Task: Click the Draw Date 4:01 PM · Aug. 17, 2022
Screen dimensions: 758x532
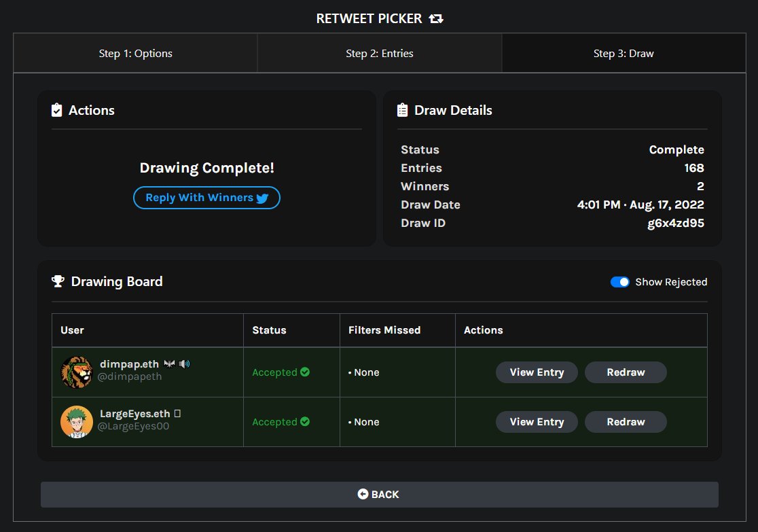Action: [x=640, y=205]
